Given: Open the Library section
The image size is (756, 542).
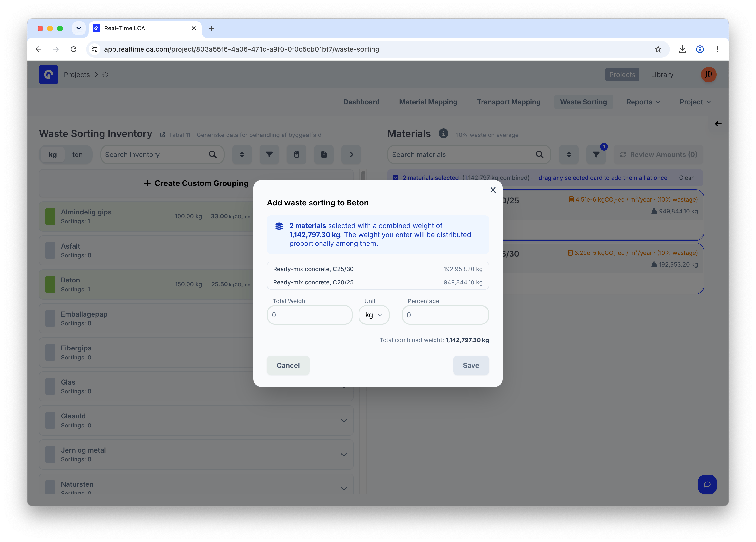Looking at the screenshot, I should pyautogui.click(x=662, y=74).
